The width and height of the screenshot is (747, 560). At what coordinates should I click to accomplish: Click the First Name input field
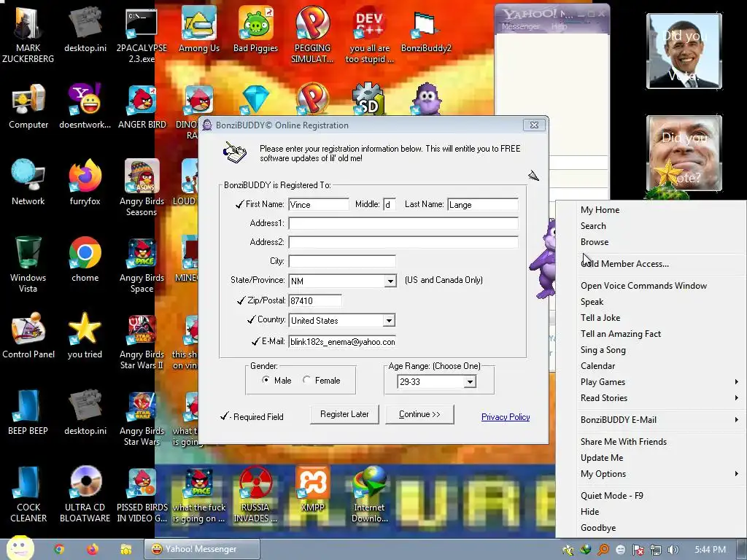pyautogui.click(x=319, y=205)
